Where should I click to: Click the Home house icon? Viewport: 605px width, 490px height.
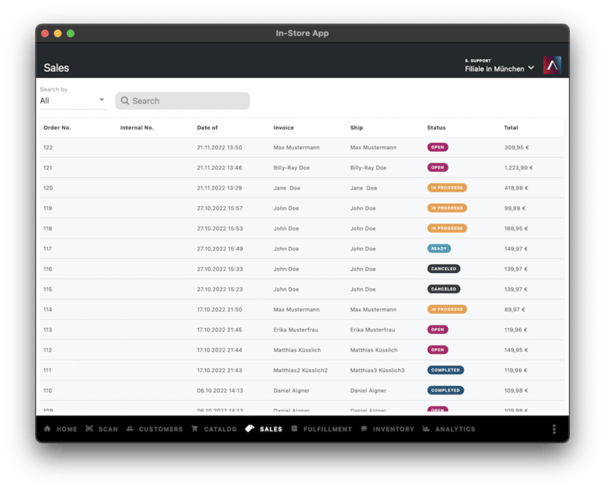[x=47, y=429]
